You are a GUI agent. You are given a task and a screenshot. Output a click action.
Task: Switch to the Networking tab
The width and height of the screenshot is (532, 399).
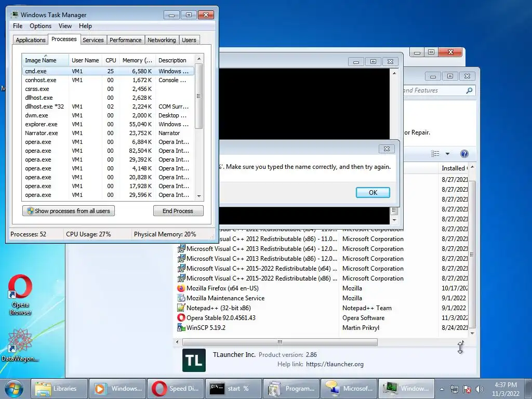pos(162,40)
